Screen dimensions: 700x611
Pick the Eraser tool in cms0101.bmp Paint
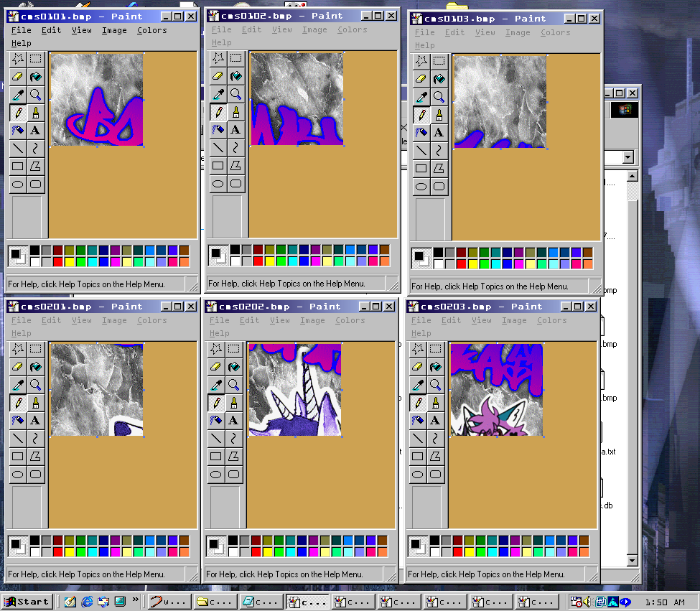18,76
